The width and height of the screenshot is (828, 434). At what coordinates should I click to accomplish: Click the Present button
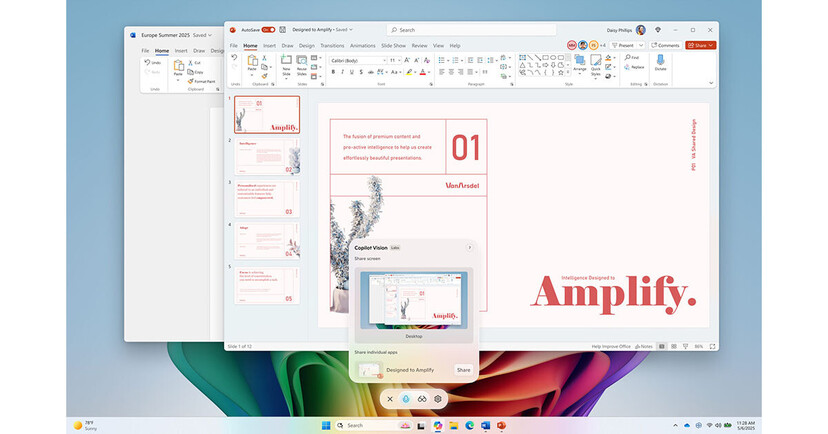pos(624,45)
